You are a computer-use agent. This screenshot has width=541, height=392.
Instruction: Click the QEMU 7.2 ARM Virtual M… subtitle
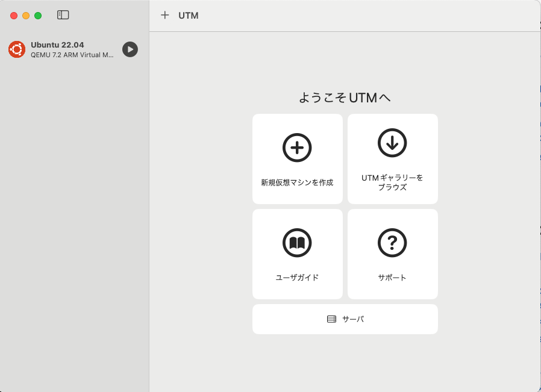72,56
